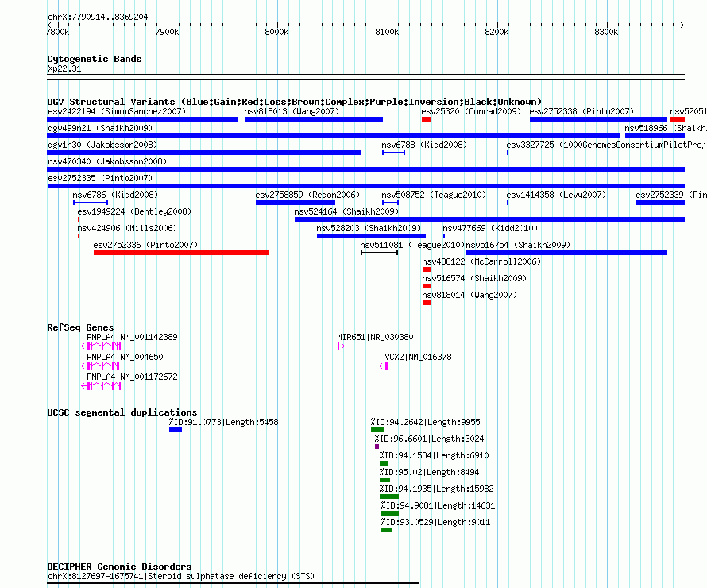707x588 pixels.
Task: Click the nsv524164 long blue bar
Action: (x=489, y=219)
